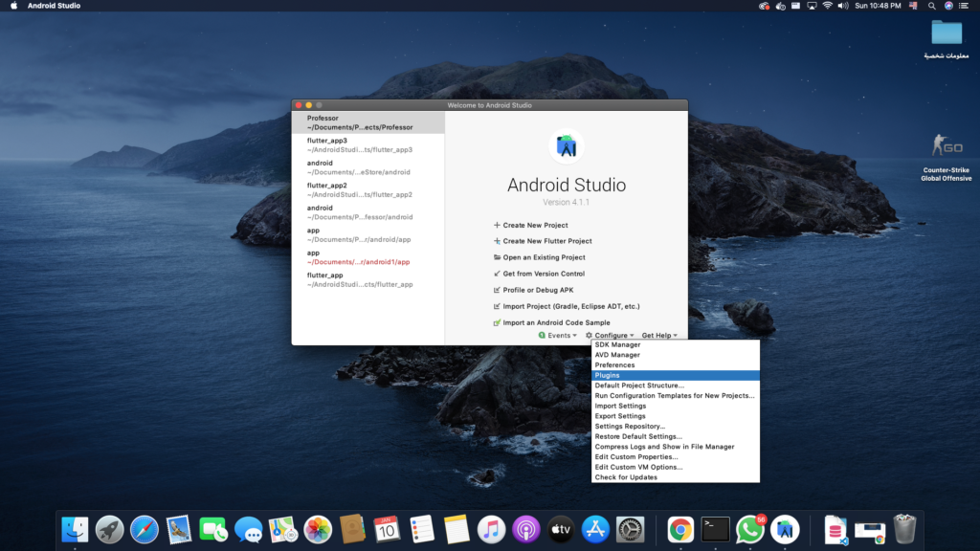Click the Android Studio logo icon

click(x=567, y=146)
